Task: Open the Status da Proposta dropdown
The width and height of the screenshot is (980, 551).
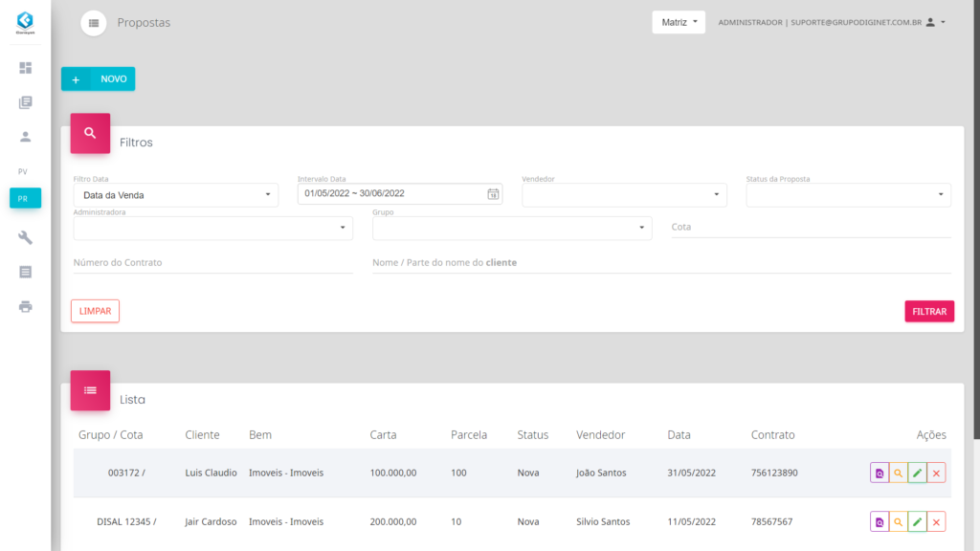Action: click(848, 195)
